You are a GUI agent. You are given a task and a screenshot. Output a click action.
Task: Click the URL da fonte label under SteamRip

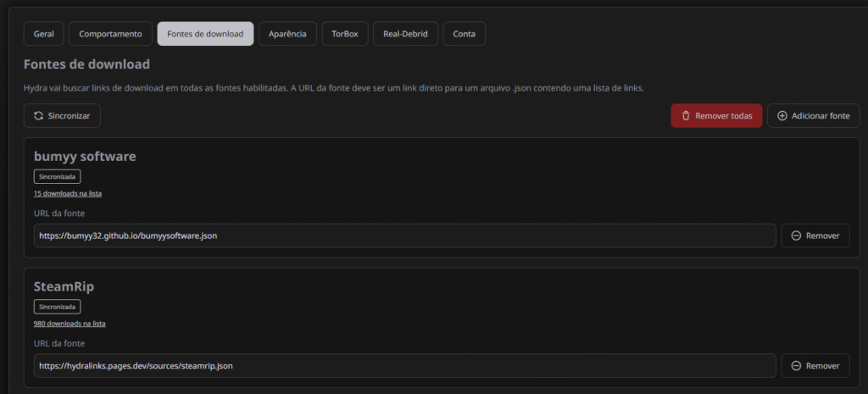[x=59, y=343]
